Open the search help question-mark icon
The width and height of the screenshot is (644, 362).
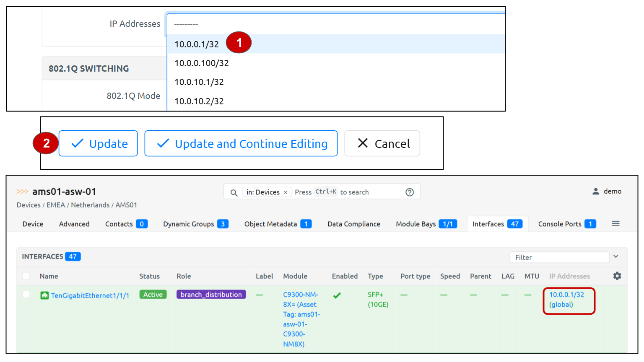410,192
